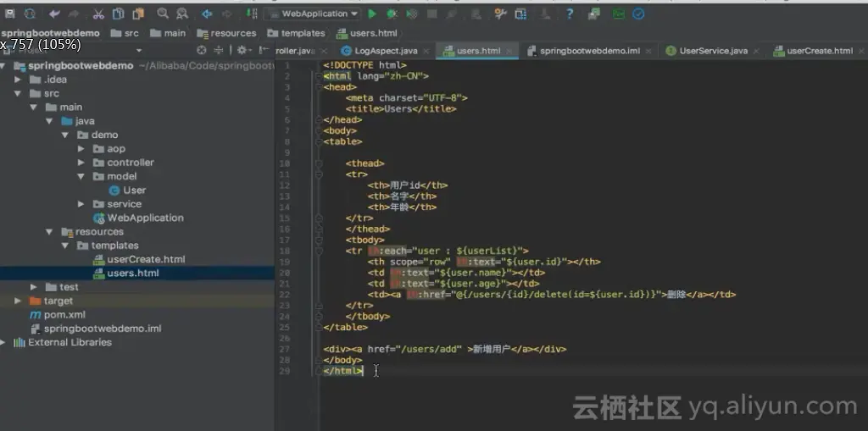Click the Find magnifier icon

coord(162,14)
